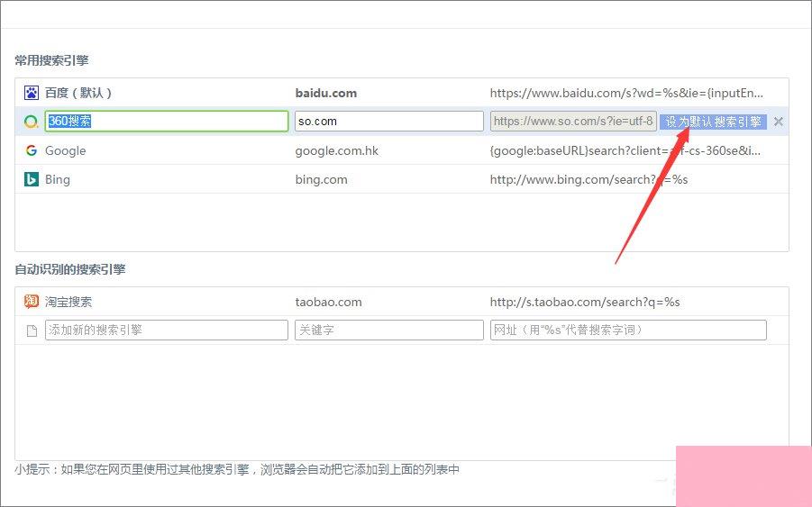
Task: Click the 常用搜索引擎 heading
Action: pos(51,60)
